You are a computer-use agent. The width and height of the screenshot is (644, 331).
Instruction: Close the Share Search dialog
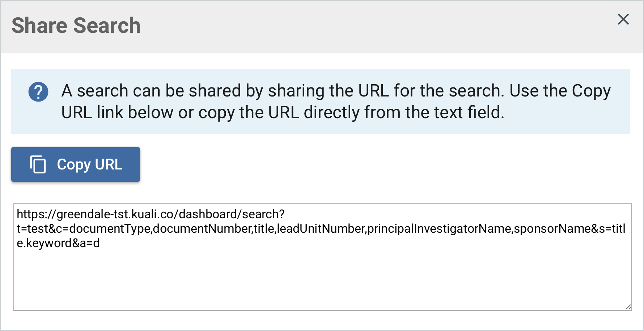[623, 20]
